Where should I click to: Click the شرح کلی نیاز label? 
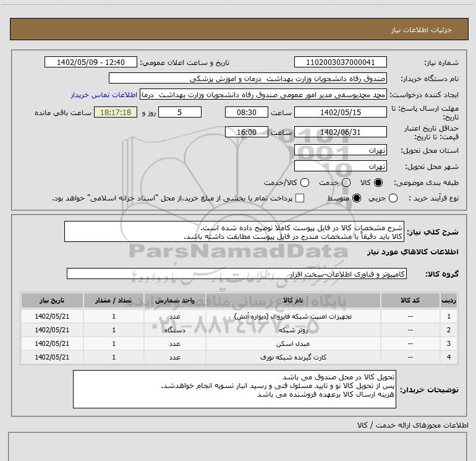tap(433, 232)
